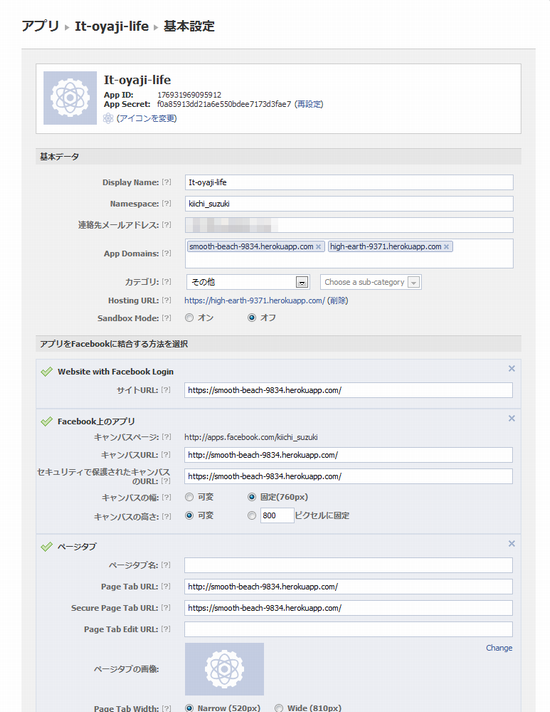
Task: Focus the Page Tab Edit URL field
Action: (x=348, y=629)
